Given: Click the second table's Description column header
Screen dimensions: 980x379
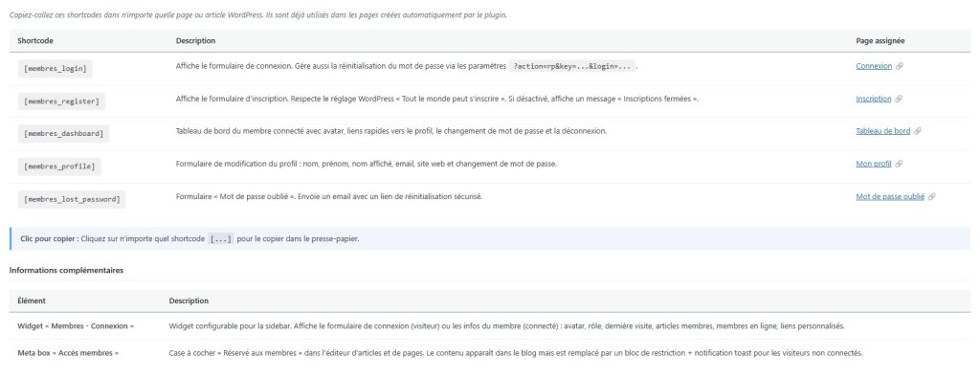Looking at the screenshot, I should [189, 301].
